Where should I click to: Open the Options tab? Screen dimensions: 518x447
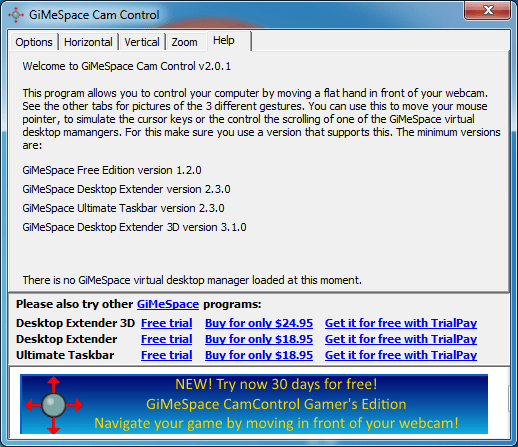[x=34, y=42]
